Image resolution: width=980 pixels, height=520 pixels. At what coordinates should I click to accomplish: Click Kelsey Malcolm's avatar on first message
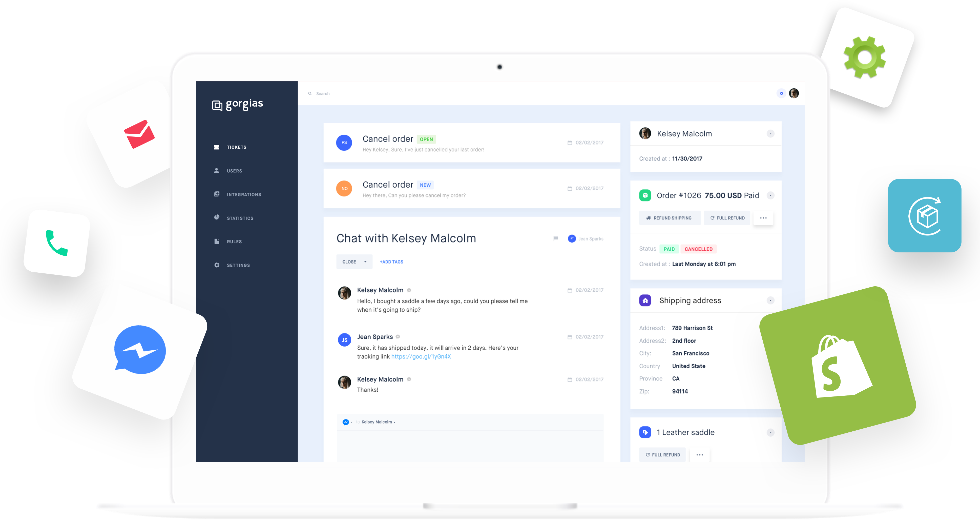344,293
